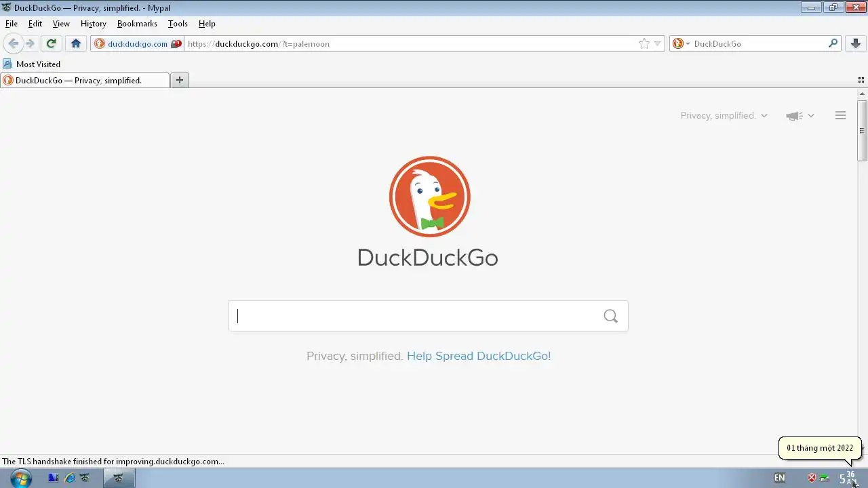Expand the "Privacy, simplified." page dropdown
This screenshot has width=868, height=488.
coord(724,115)
